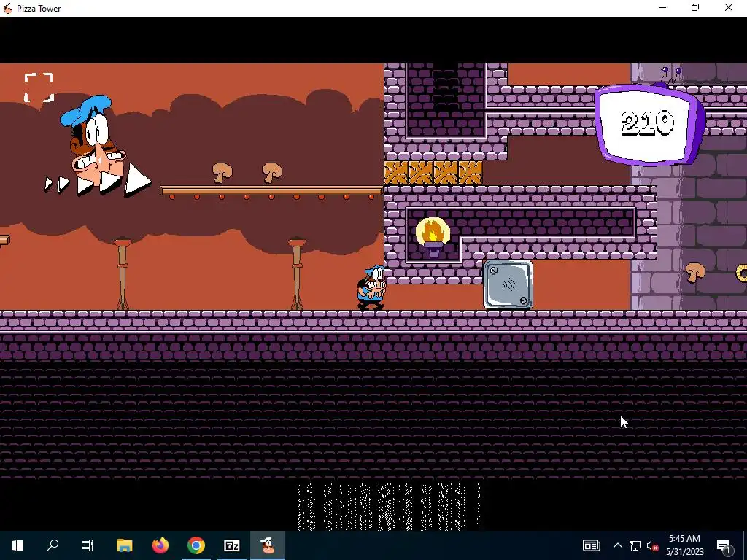This screenshot has width=747, height=560.
Task: Show hidden system tray icons
Action: [x=617, y=545]
